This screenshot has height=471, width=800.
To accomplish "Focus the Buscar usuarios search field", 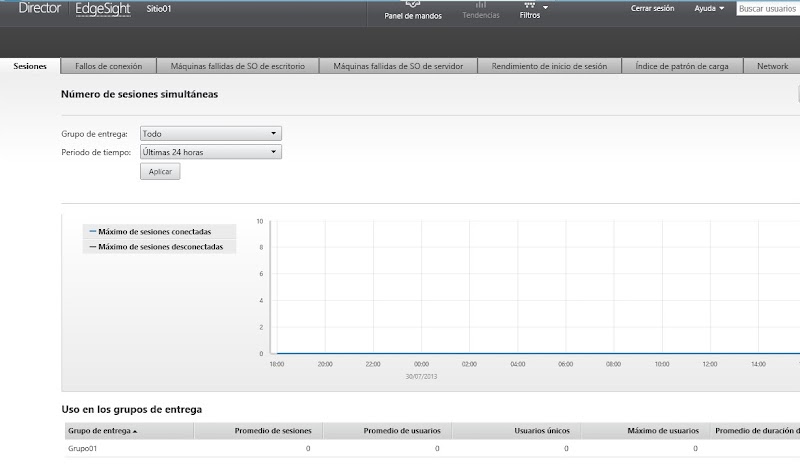I will (768, 8).
